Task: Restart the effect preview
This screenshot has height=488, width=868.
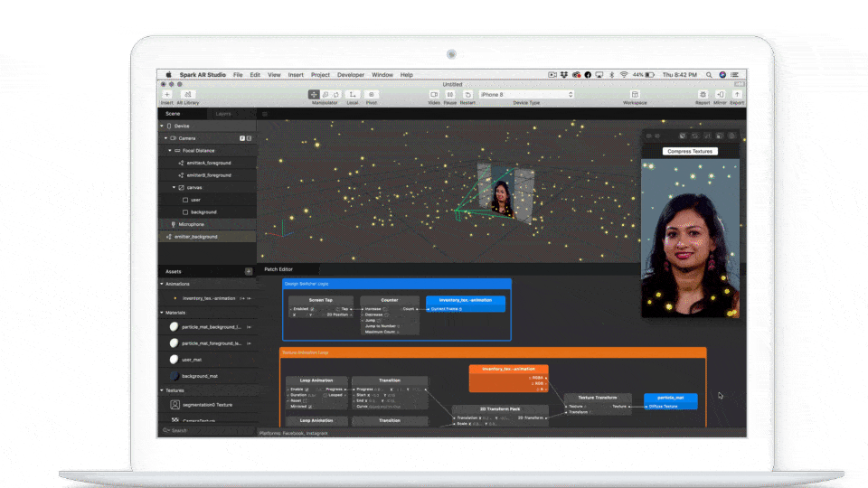Action: pyautogui.click(x=467, y=95)
